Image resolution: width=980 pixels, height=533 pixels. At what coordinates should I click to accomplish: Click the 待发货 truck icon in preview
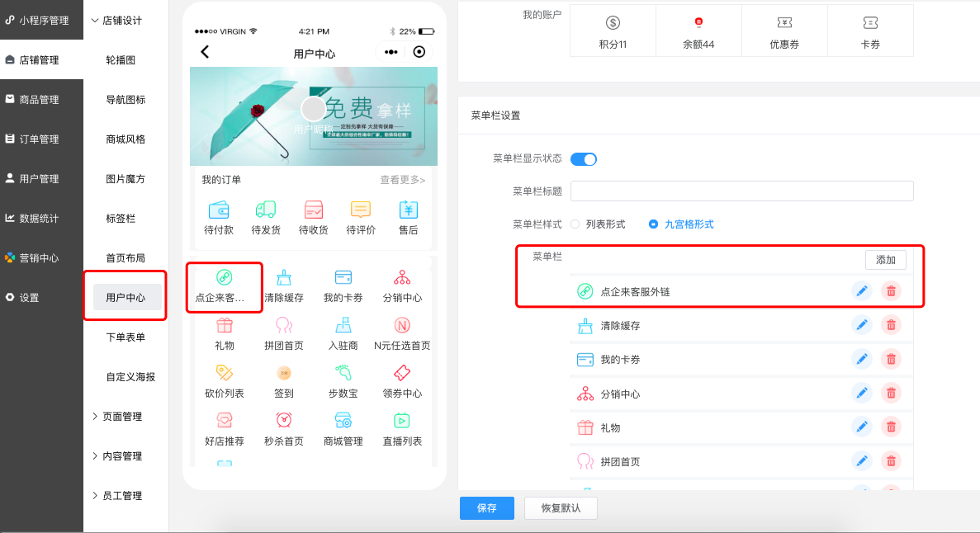point(266,210)
